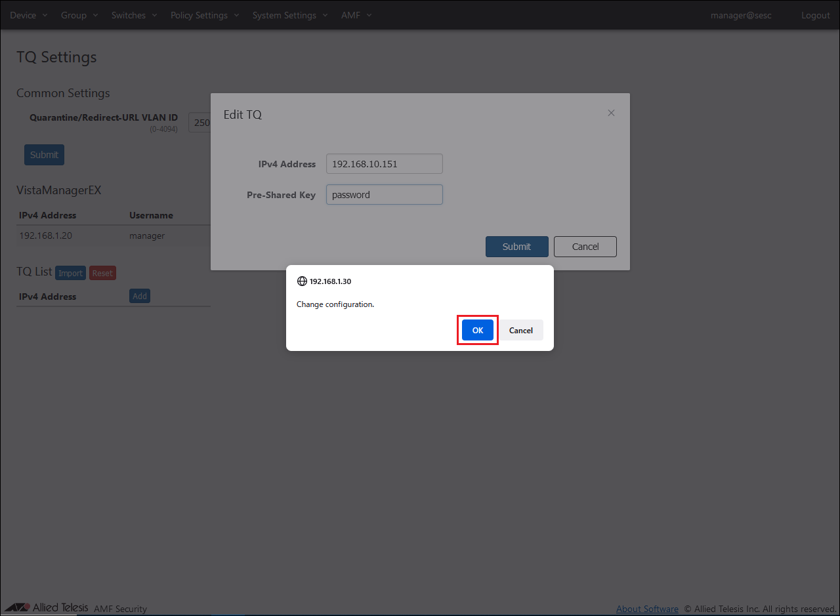Click OK in the Change configuration dialog
This screenshot has height=616, width=840.
(477, 330)
